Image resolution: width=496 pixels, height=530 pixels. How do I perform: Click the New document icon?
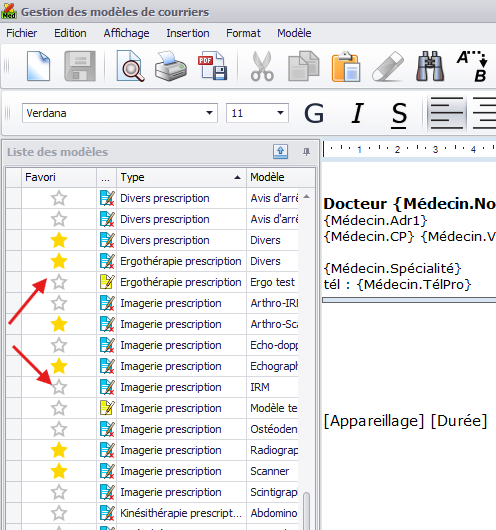(x=38, y=66)
